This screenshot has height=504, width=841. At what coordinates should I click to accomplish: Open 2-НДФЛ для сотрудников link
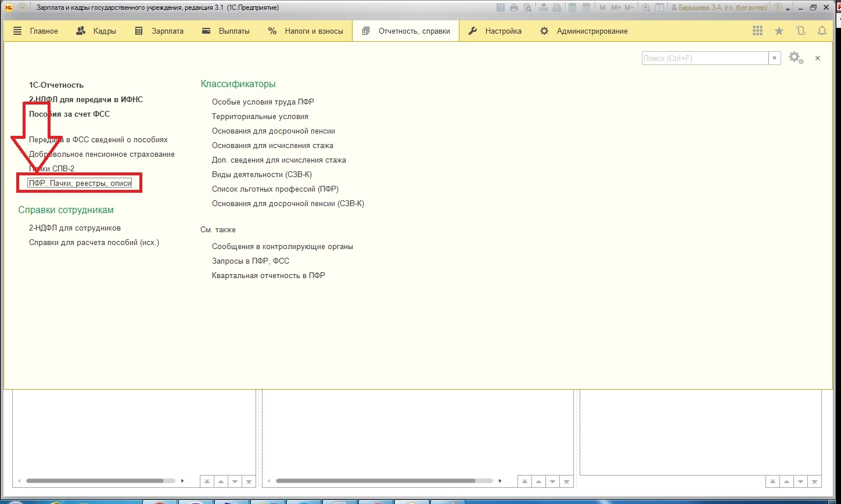[75, 228]
